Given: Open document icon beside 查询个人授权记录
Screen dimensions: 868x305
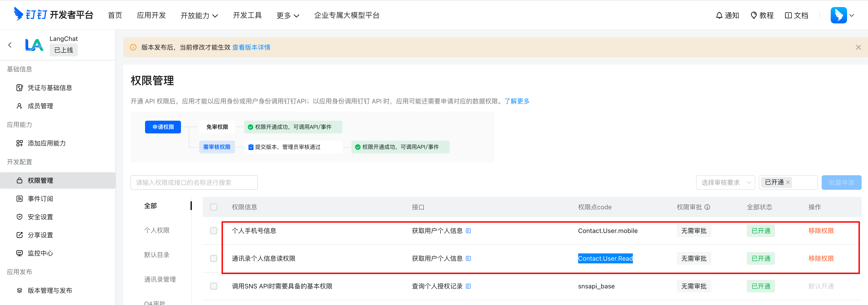Looking at the screenshot, I should (x=468, y=286).
